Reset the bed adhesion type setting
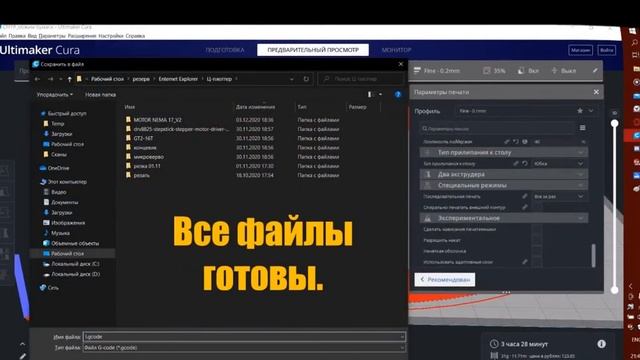 [x=525, y=163]
